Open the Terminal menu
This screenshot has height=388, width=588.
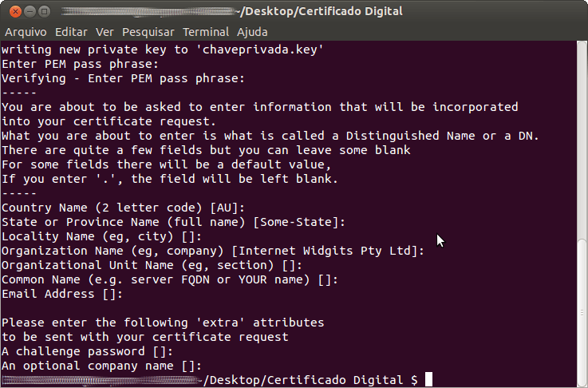tap(206, 32)
